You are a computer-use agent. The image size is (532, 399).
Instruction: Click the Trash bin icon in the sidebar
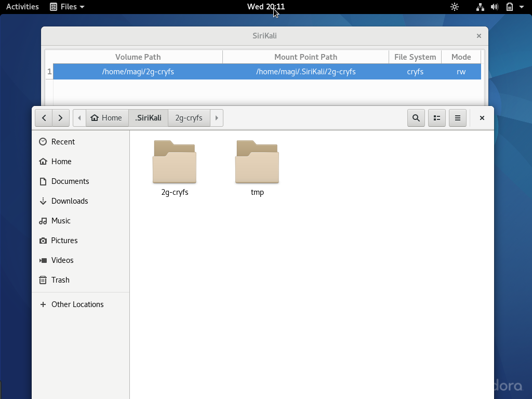(43, 280)
